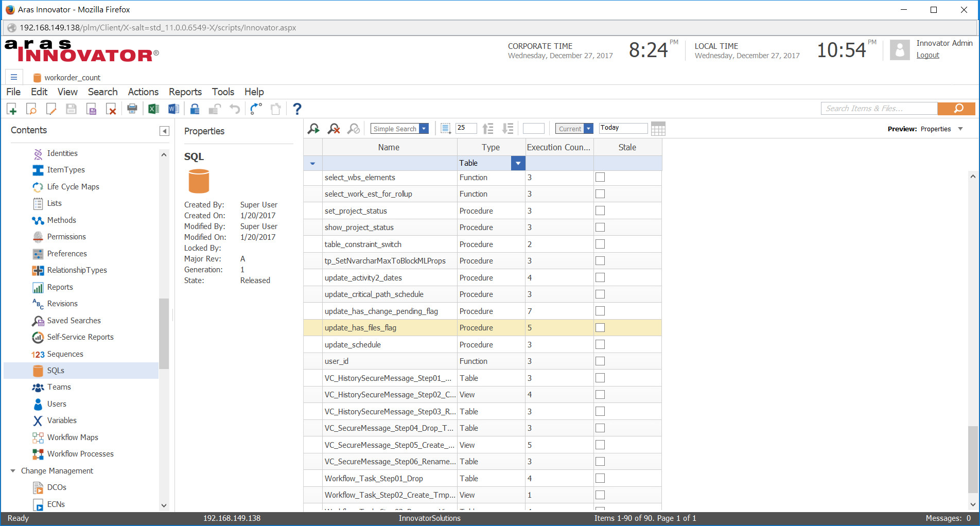Select the update_critical_path_schedule row
This screenshot has width=980, height=526.
[x=483, y=294]
